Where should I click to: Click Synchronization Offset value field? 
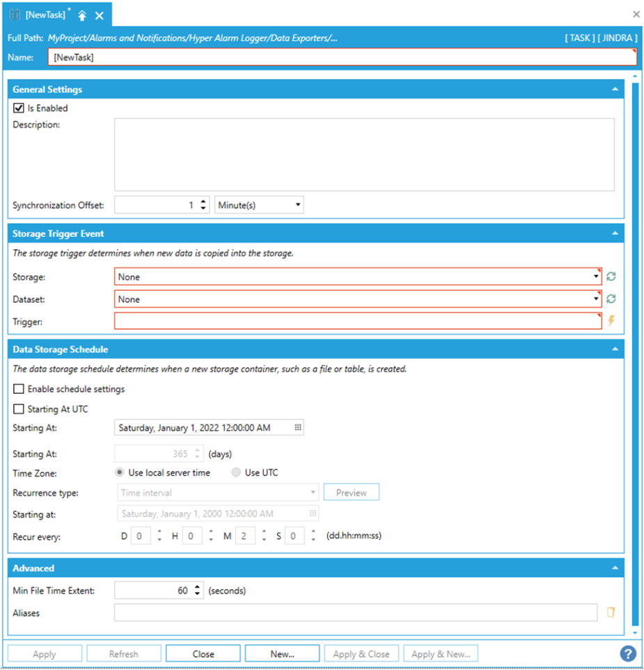coord(155,205)
